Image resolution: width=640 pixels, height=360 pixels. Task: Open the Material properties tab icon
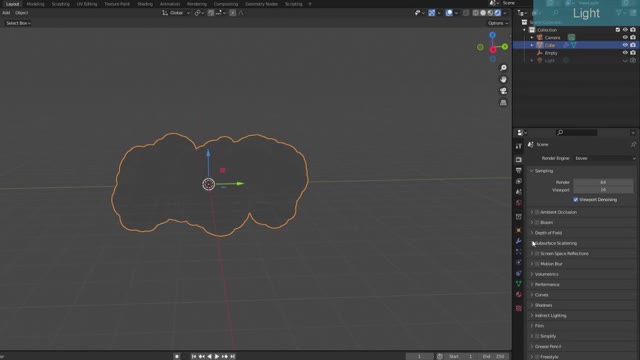point(519,294)
